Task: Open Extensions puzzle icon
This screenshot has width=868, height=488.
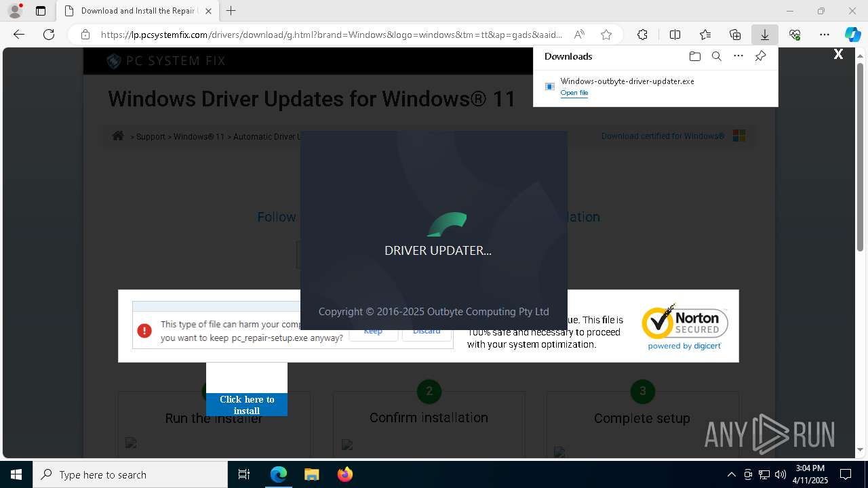Action: coord(642,35)
